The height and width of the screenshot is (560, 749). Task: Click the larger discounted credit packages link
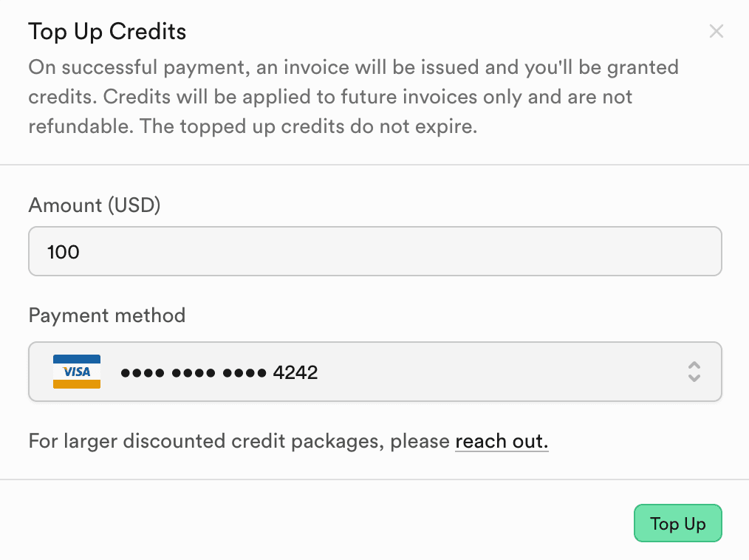pyautogui.click(x=502, y=441)
